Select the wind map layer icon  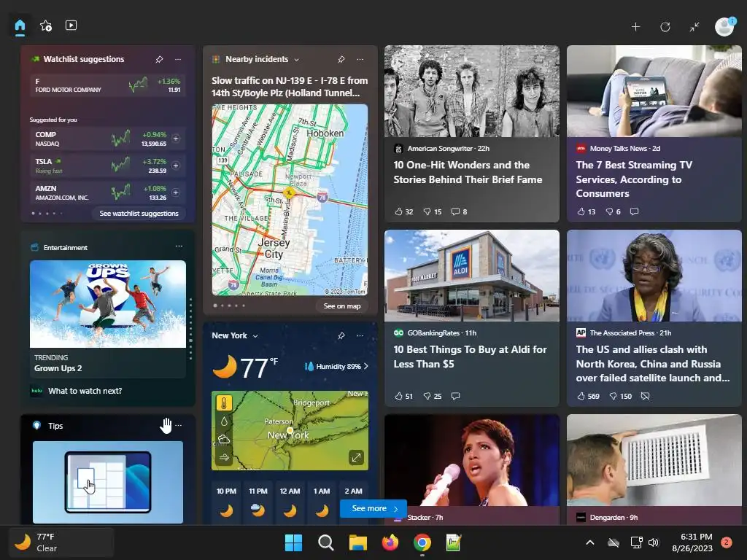224,458
